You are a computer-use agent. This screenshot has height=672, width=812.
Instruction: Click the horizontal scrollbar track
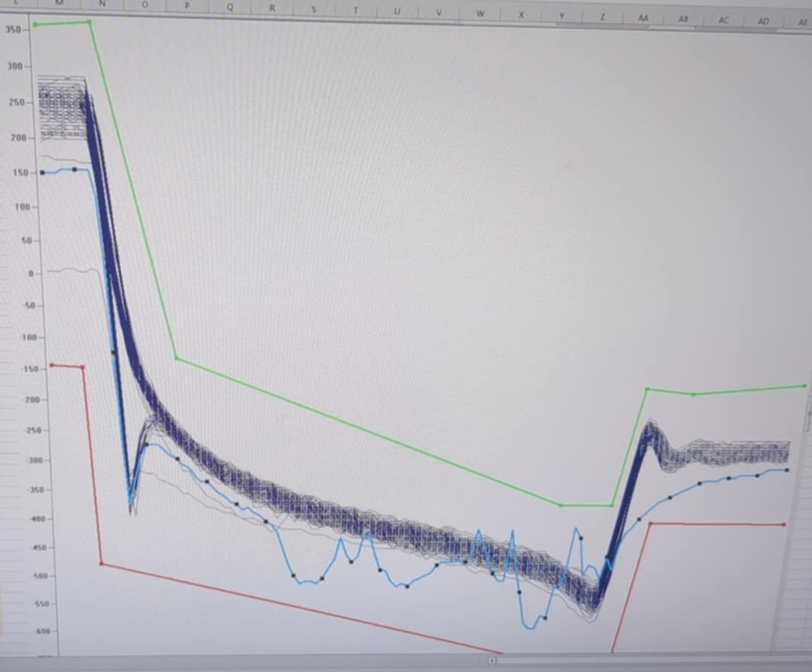point(653,661)
